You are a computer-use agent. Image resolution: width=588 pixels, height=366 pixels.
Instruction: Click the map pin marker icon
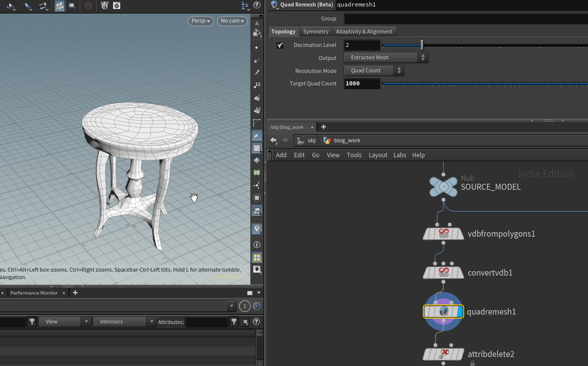pyautogui.click(x=257, y=229)
